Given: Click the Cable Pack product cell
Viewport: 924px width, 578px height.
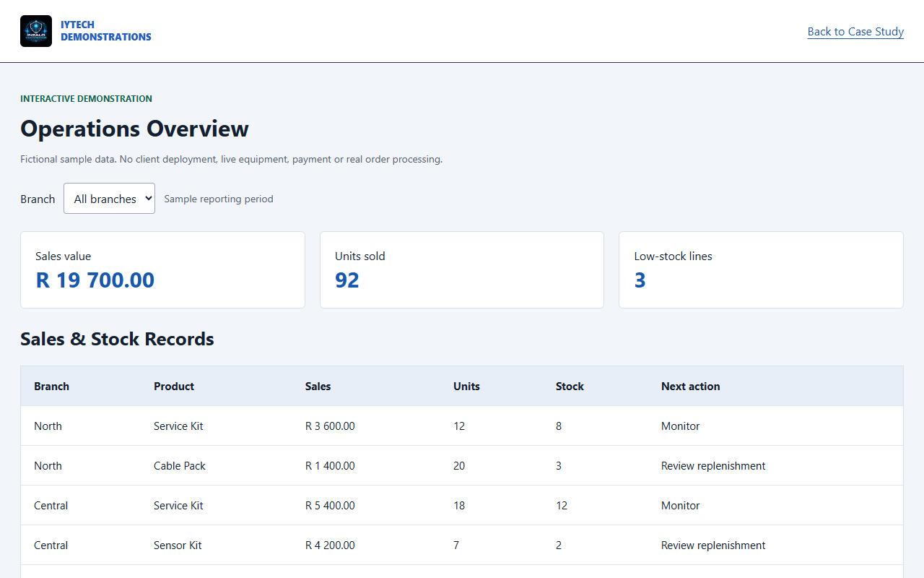Looking at the screenshot, I should pyautogui.click(x=180, y=466).
